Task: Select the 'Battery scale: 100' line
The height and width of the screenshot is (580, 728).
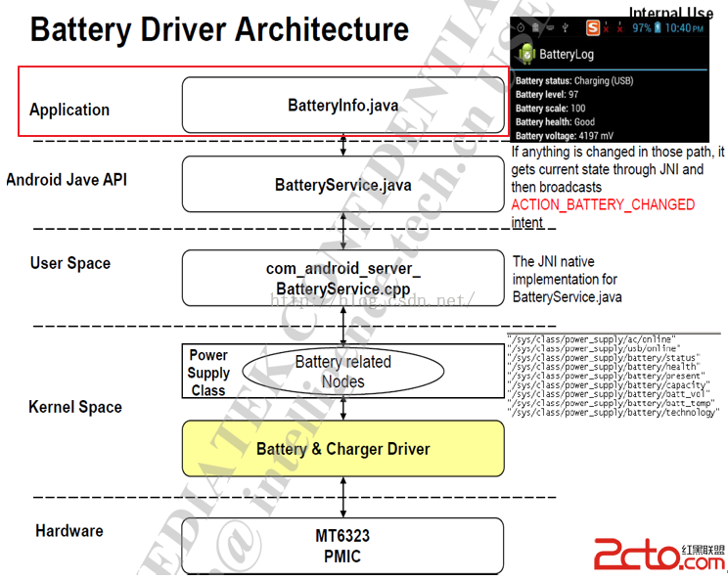Action: [x=550, y=109]
